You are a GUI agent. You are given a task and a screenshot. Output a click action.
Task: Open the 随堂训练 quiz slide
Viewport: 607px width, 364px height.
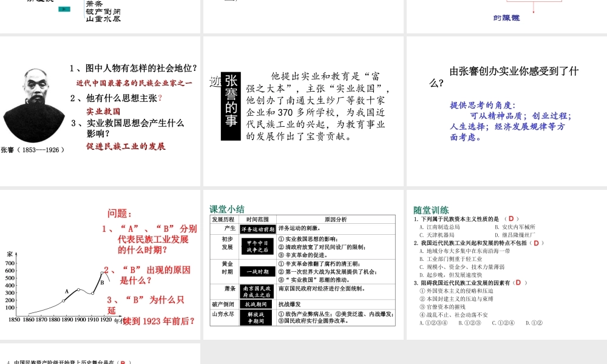(x=507, y=265)
